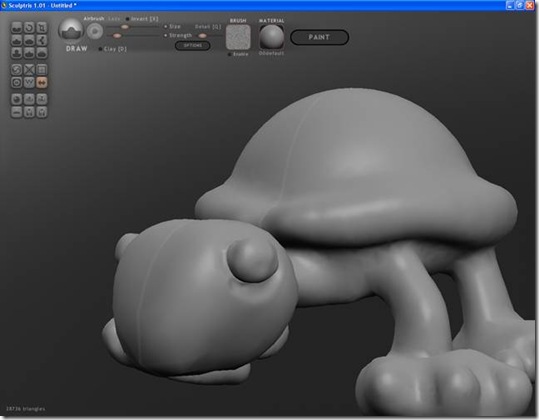Select the Flatten tool
This screenshot has width=539, height=420.
[x=29, y=40]
